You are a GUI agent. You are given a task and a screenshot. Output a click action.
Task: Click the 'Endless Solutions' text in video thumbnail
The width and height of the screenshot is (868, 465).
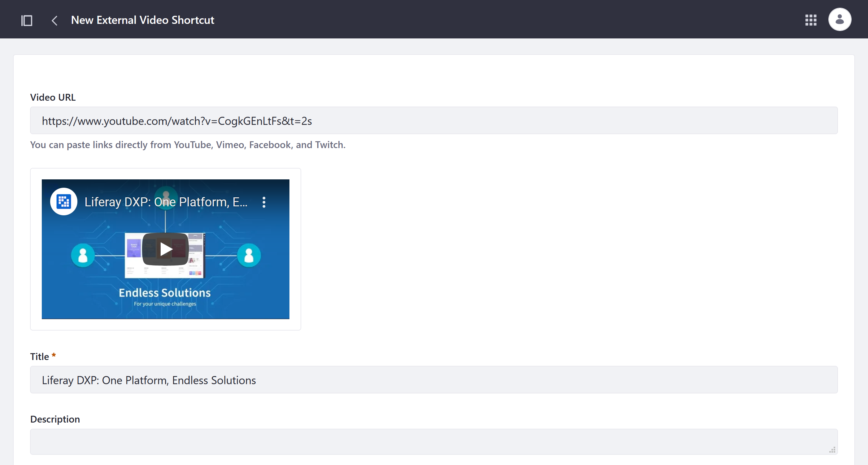click(165, 293)
